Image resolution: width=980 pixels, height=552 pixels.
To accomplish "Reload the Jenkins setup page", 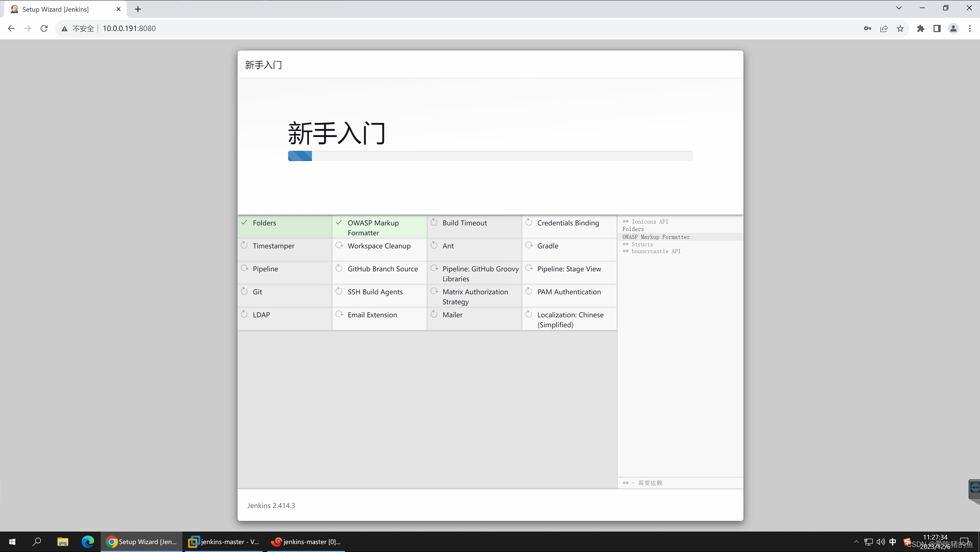I will [44, 28].
